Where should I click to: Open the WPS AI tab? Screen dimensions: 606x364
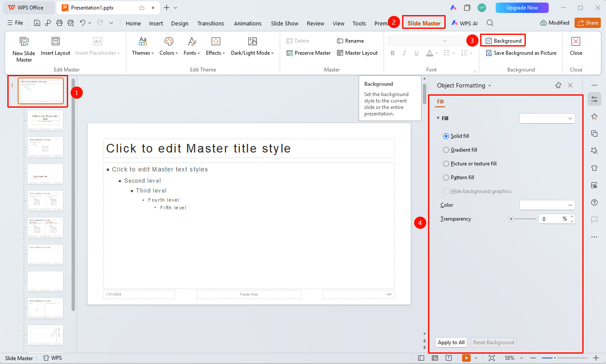[x=465, y=23]
